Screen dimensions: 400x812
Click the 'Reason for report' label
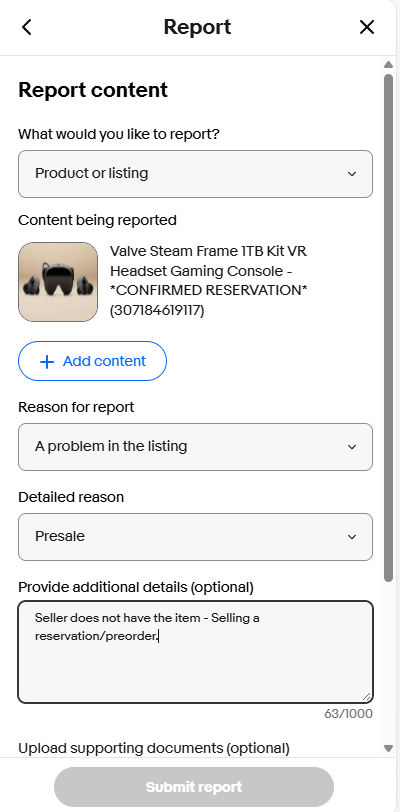[x=76, y=408]
